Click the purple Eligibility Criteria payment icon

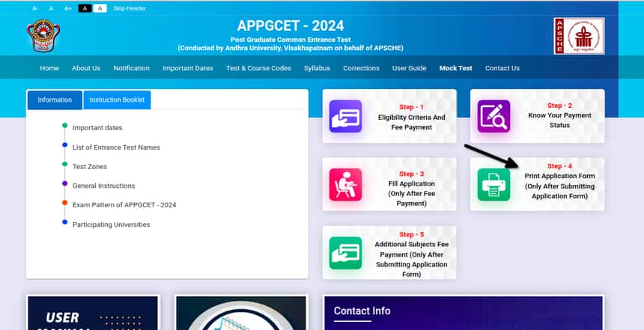pos(345,117)
